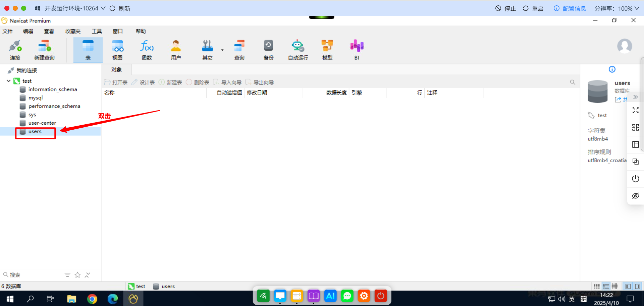Click the Others (其它) toolbar icon
This screenshot has height=306, width=644.
pyautogui.click(x=207, y=50)
